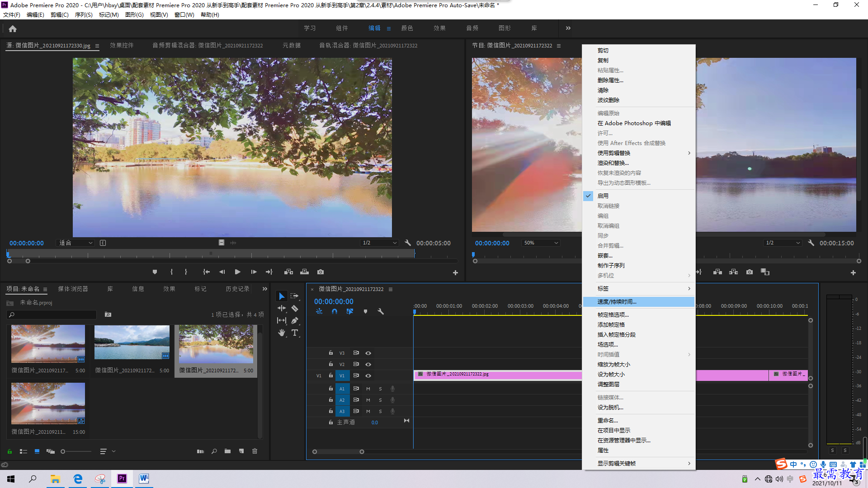Viewport: 868px width, 488px height.
Task: Select the Razor tool
Action: tap(295, 308)
